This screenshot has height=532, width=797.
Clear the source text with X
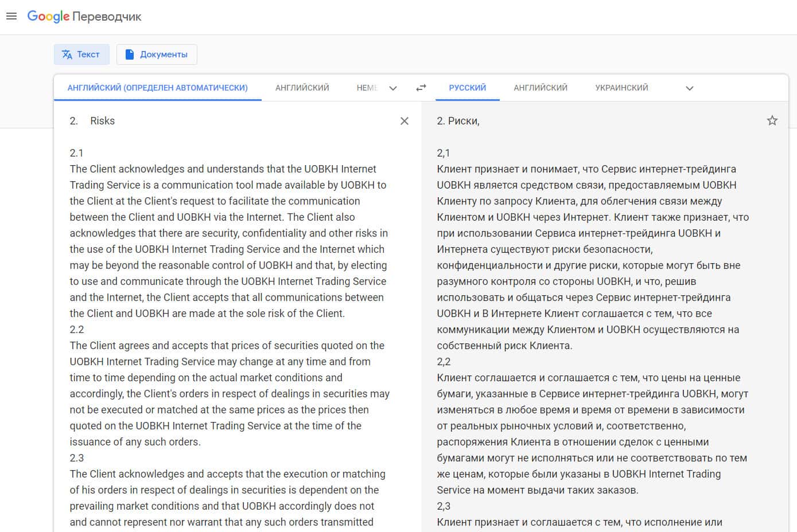[405, 121]
